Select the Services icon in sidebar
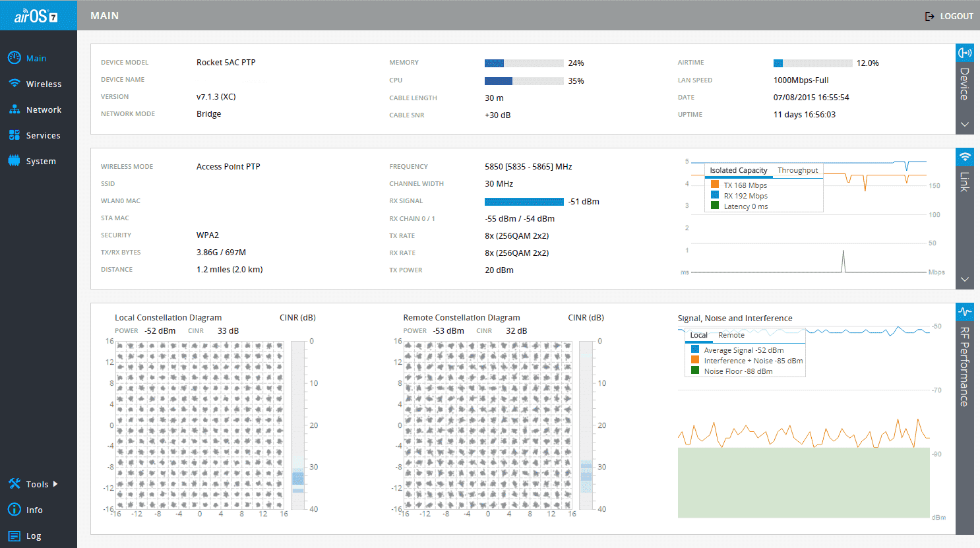Screen dimensions: 980x548 (x=14, y=135)
